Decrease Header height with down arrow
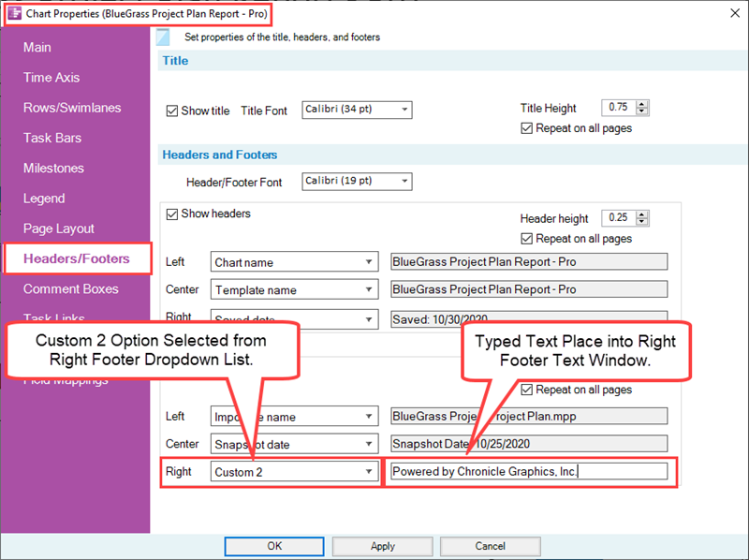The height and width of the screenshot is (560, 749). 642,222
